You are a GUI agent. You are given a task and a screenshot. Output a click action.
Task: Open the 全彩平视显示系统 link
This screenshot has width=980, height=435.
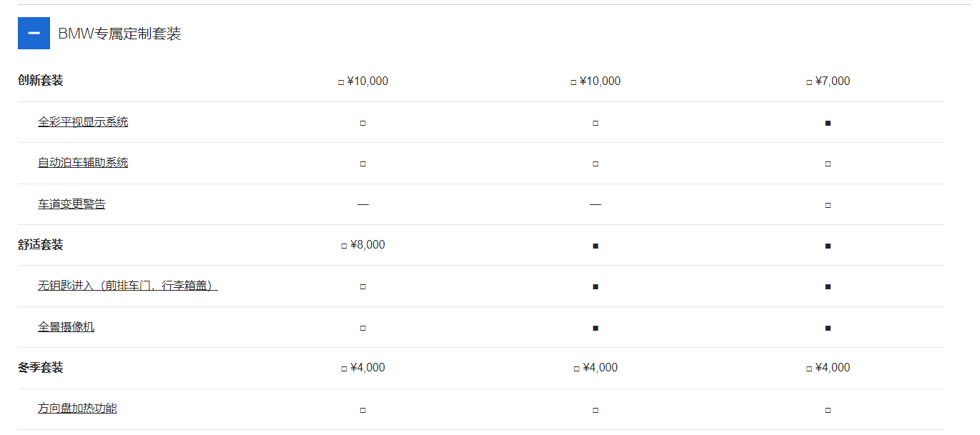pos(83,122)
